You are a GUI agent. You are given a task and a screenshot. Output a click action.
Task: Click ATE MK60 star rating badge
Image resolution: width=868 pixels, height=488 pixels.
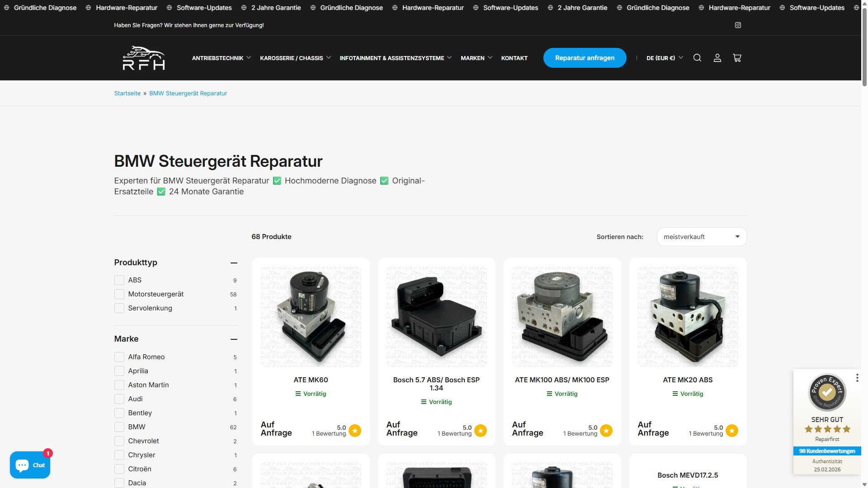[355, 431]
